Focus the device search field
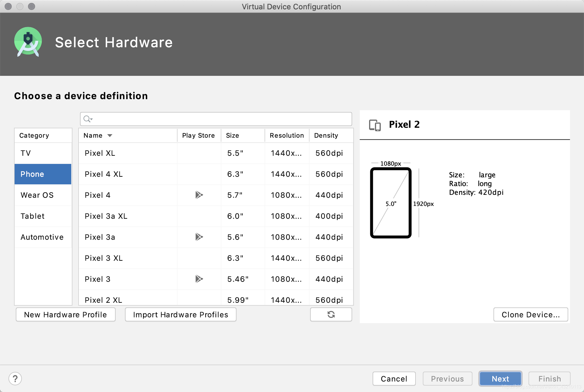The width and height of the screenshot is (584, 392). 216,119
